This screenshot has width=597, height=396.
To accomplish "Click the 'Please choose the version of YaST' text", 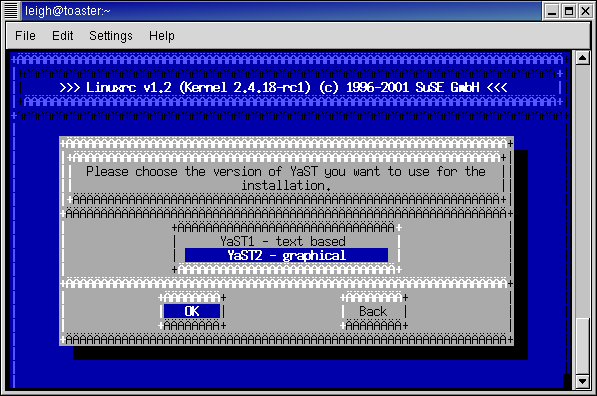I will coord(286,178).
